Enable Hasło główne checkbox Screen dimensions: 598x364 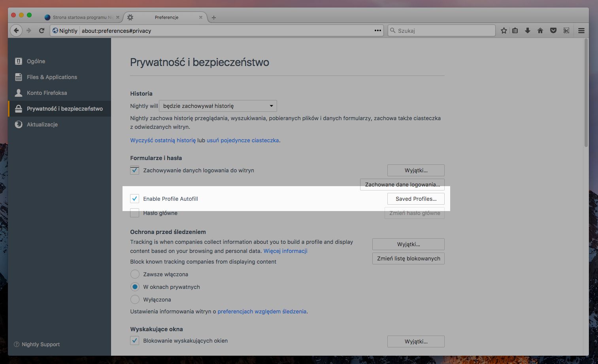tap(135, 213)
